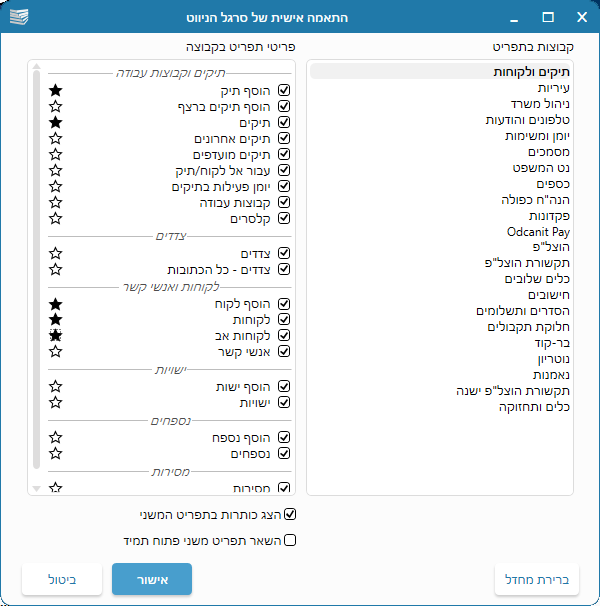Screen dimensions: 600x606
Task: Enable השאר תפריט משני פתוח תמיד
Action: [291, 541]
